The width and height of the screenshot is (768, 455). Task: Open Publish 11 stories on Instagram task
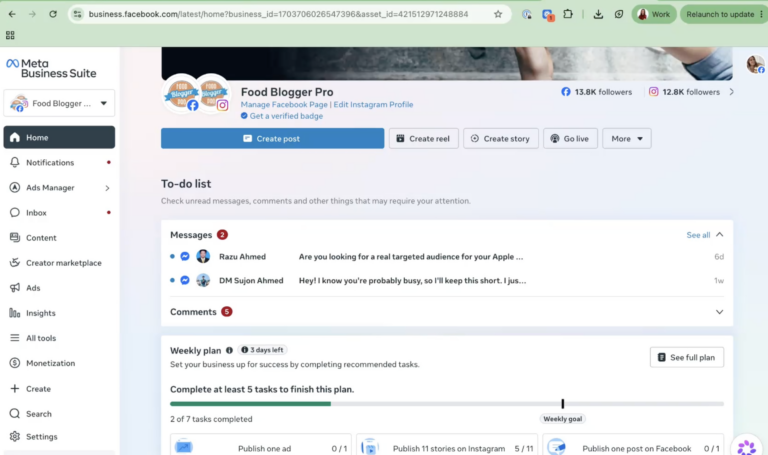click(x=447, y=445)
